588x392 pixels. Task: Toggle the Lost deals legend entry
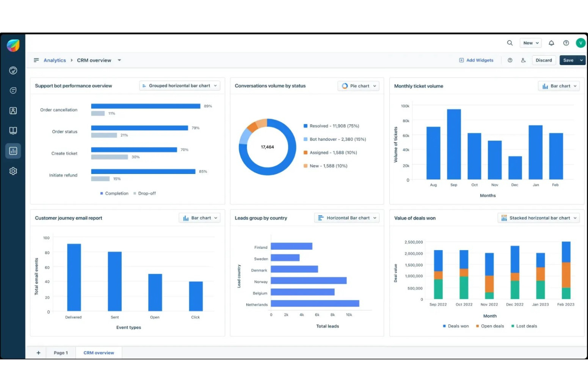click(x=524, y=326)
